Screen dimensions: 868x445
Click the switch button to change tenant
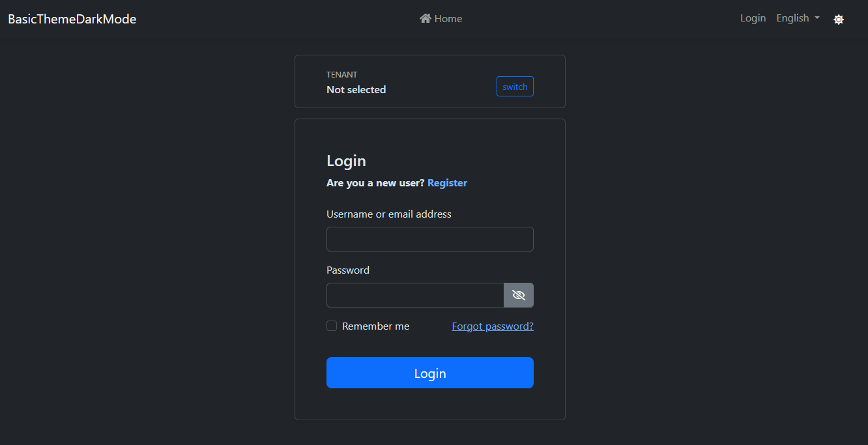coord(515,86)
